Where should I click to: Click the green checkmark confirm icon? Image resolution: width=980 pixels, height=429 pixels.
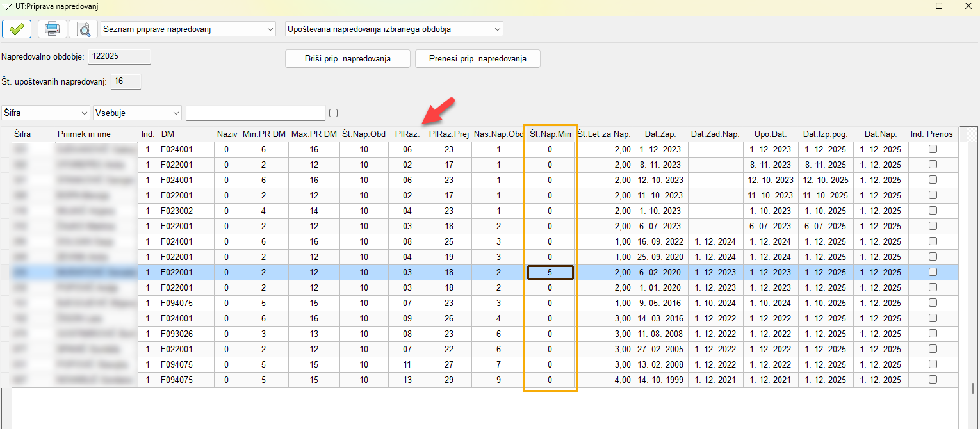click(17, 29)
